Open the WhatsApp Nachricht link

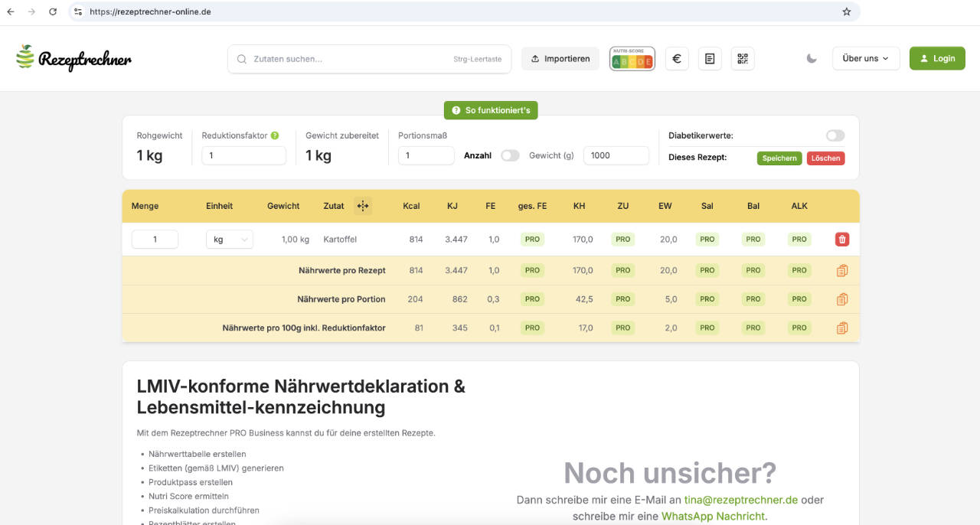[713, 516]
